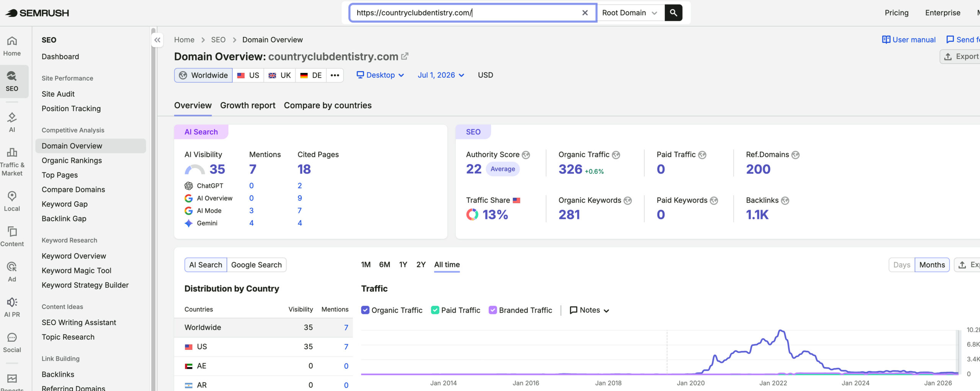Select the Worldwide row in country table
The height and width of the screenshot is (391, 980).
pyautogui.click(x=263, y=327)
